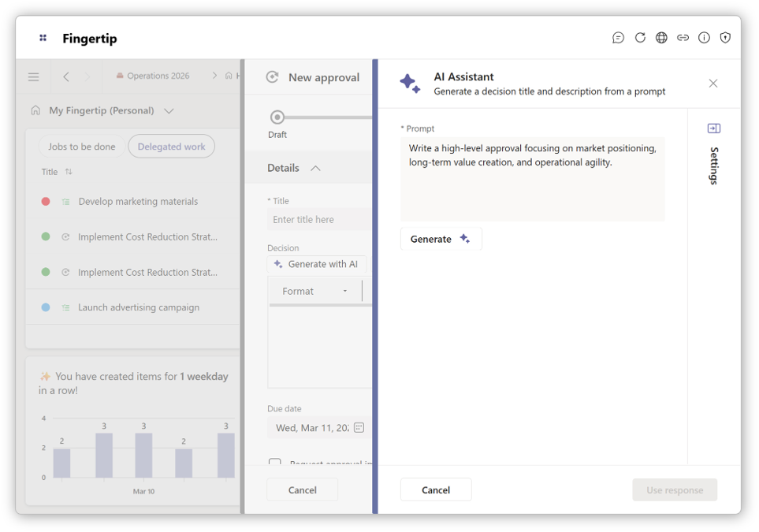Toggle the hamburger navigation menu
The height and width of the screenshot is (532, 759).
34,76
